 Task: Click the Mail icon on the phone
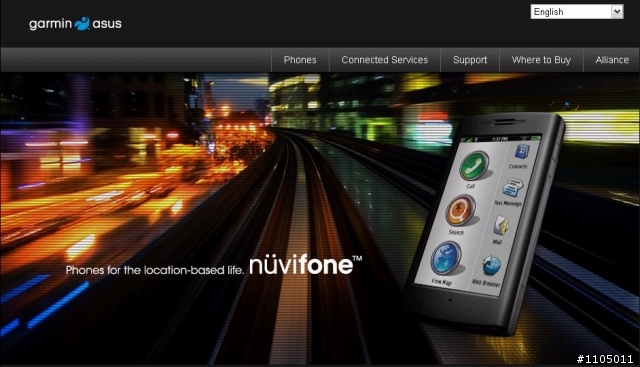click(x=501, y=225)
